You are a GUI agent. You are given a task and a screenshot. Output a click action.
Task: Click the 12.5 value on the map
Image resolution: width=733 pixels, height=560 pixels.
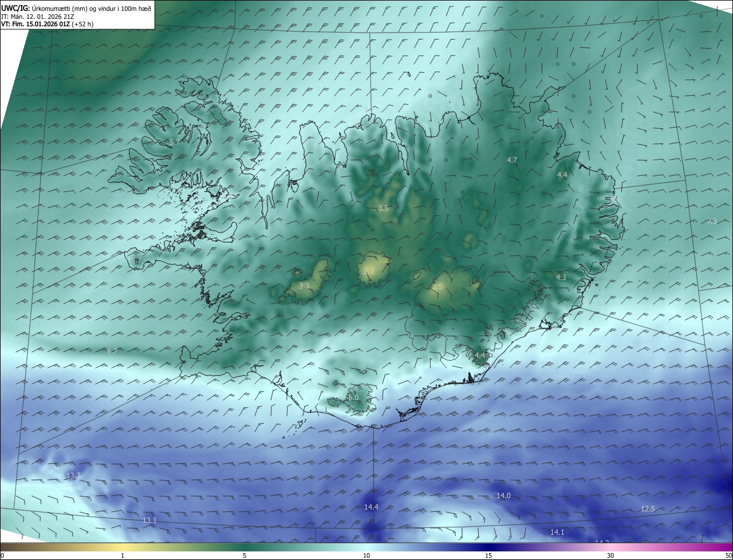[x=648, y=508]
